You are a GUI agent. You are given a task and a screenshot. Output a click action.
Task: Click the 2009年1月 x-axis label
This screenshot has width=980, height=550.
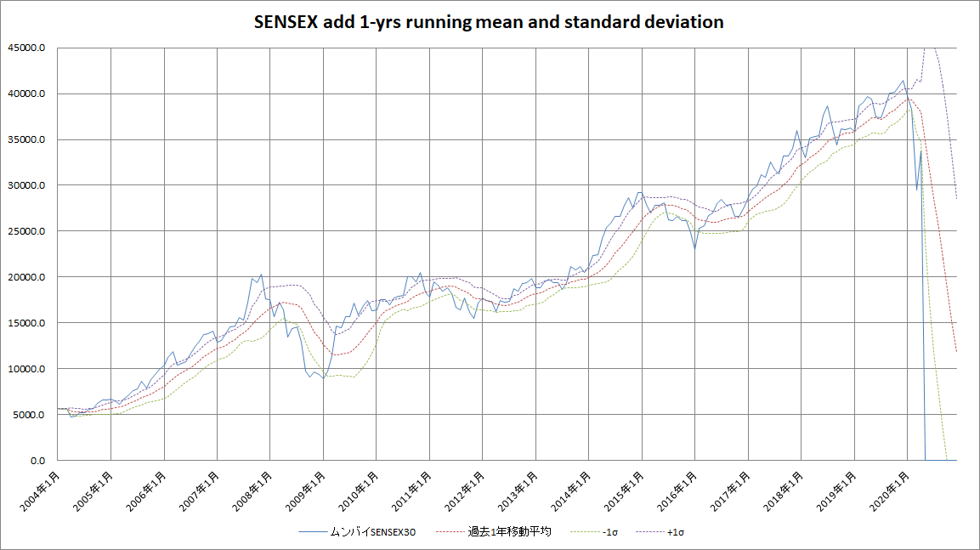(306, 492)
